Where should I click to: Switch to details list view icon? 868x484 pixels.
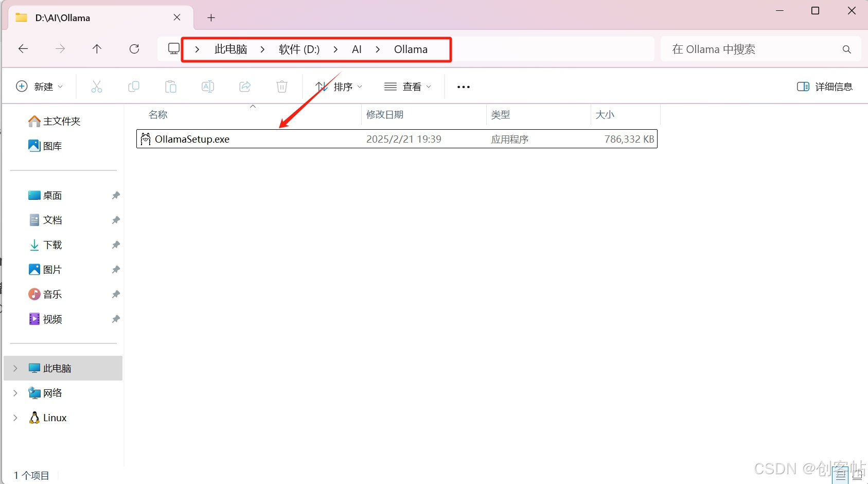pos(841,475)
